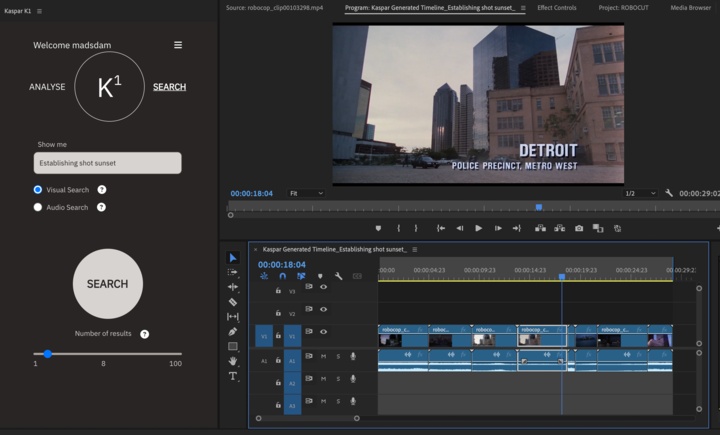Show help for Visual Search
The width and height of the screenshot is (720, 435).
102,190
